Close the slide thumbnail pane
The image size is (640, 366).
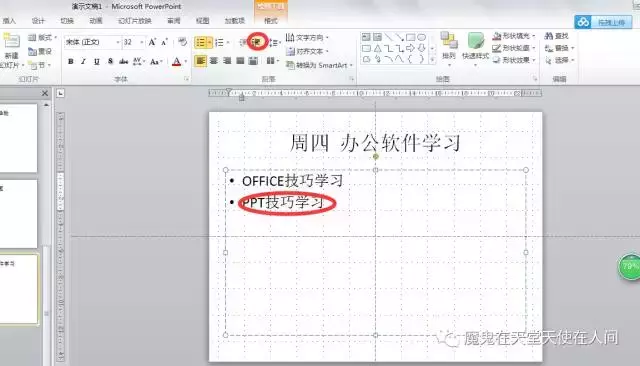pyautogui.click(x=45, y=93)
